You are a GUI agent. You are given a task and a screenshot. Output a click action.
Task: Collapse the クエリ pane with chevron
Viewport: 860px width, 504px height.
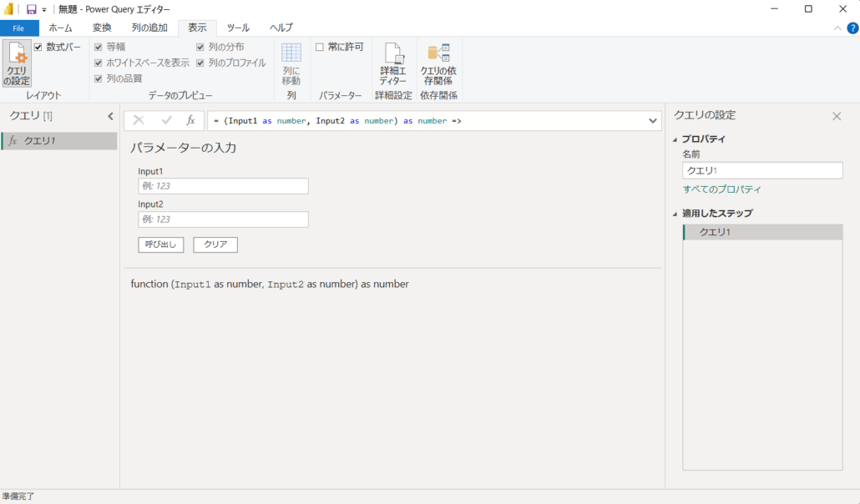110,116
